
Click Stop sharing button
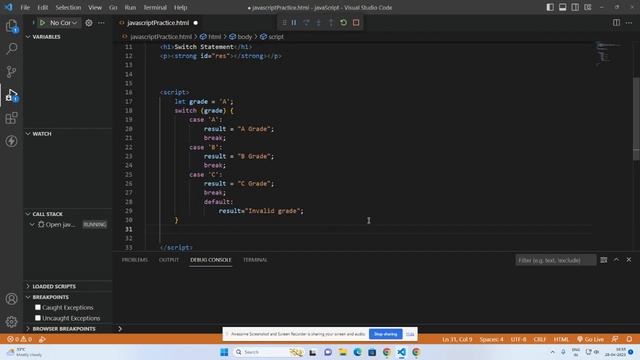pos(385,334)
